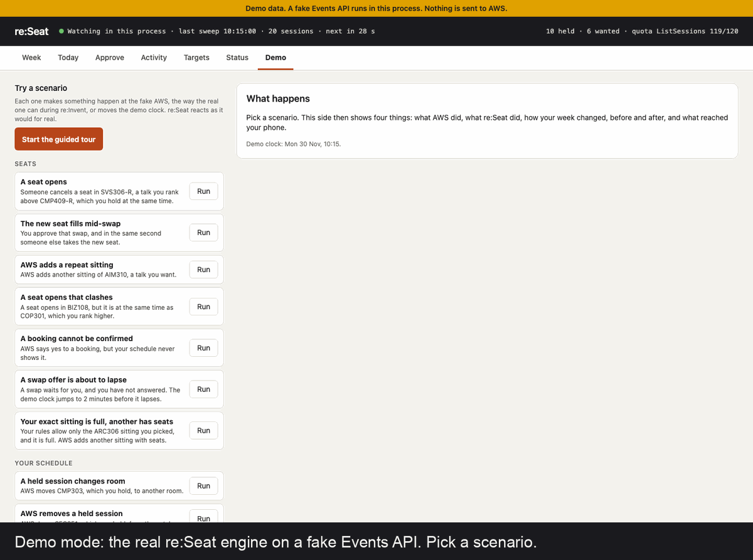The image size is (753, 560).
Task: Click the '10 held' counter
Action: click(560, 31)
